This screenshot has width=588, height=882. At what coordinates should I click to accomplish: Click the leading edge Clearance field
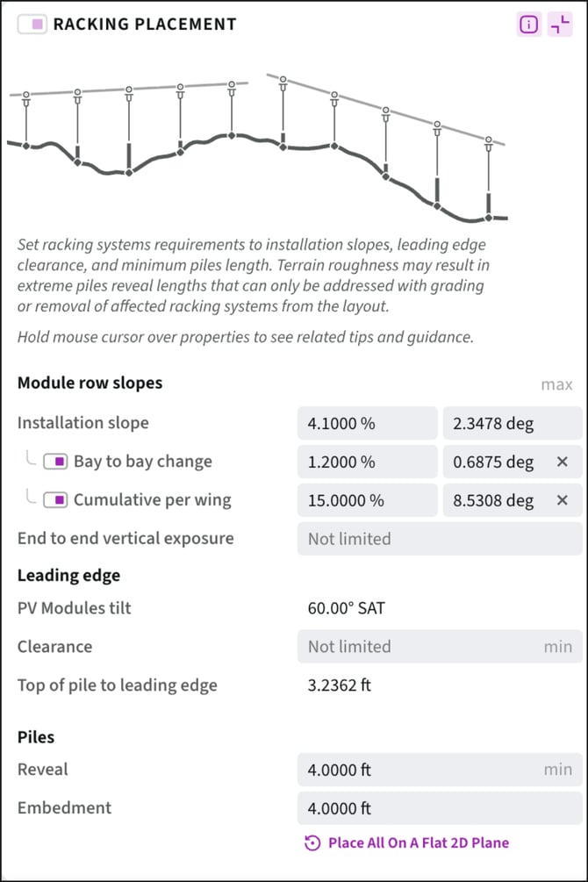(x=421, y=647)
